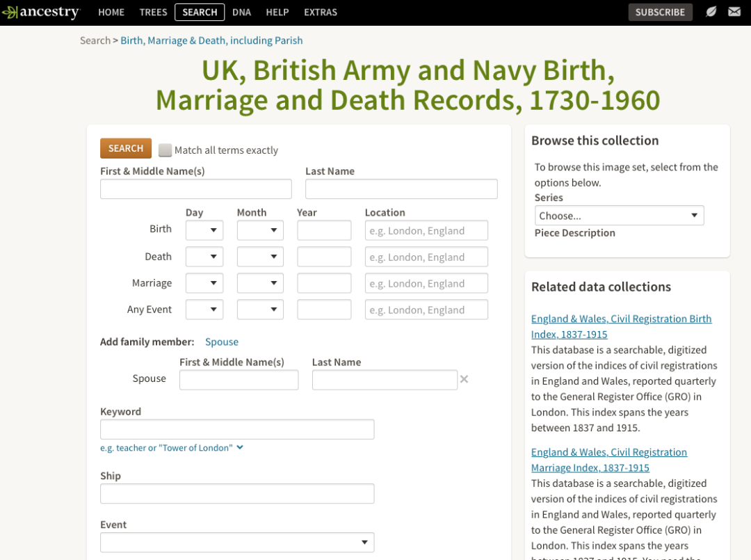Click the Subscribe button
The width and height of the screenshot is (751, 560).
[x=660, y=12]
